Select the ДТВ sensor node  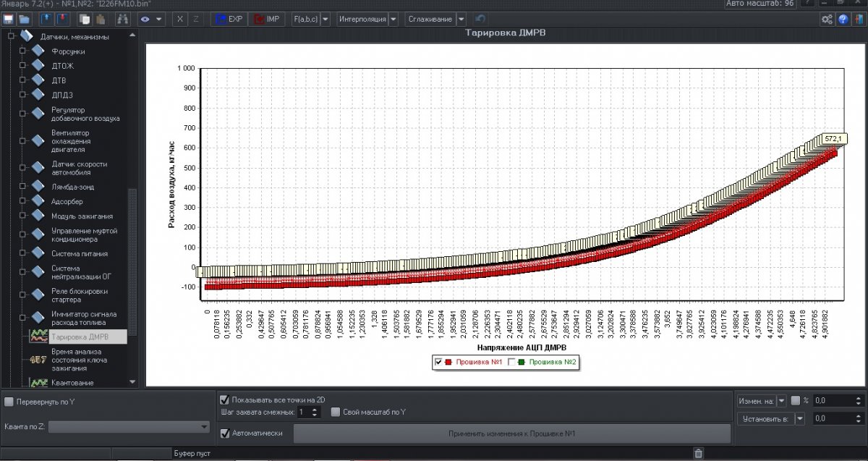[59, 80]
